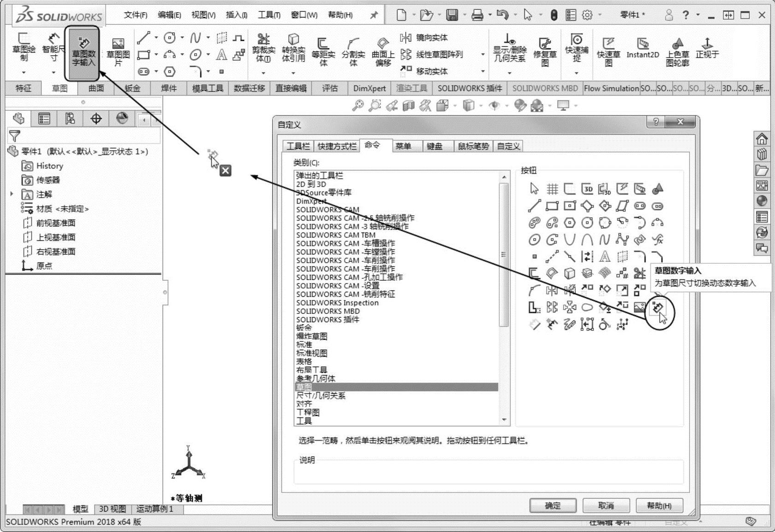775x532 pixels.
Task: Select the spline tool in ribbon
Action: click(x=196, y=38)
